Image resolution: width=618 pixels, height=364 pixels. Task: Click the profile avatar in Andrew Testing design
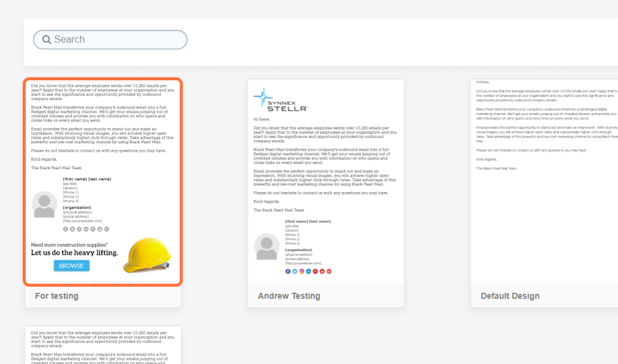coord(267,247)
